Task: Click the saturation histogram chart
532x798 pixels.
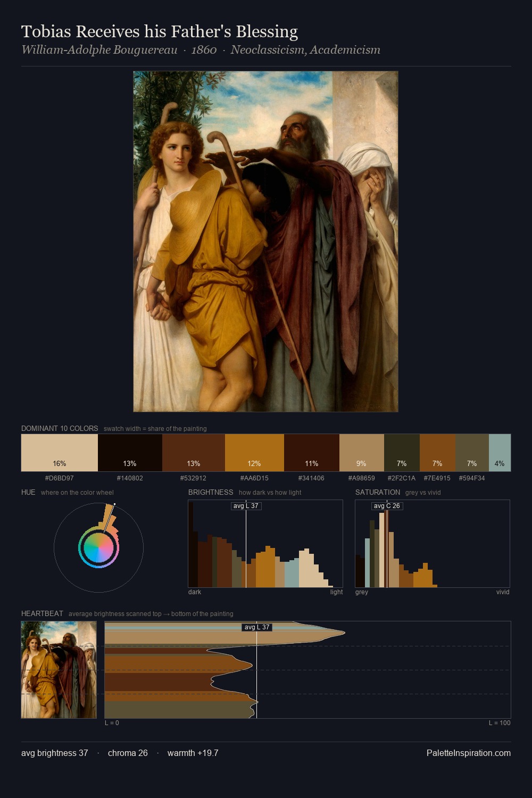Action: pyautogui.click(x=433, y=544)
